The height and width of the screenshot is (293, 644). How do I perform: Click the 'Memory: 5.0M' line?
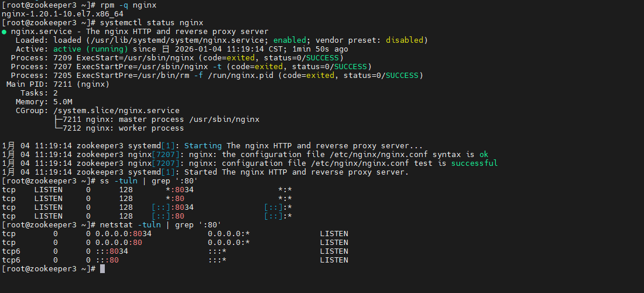point(44,101)
